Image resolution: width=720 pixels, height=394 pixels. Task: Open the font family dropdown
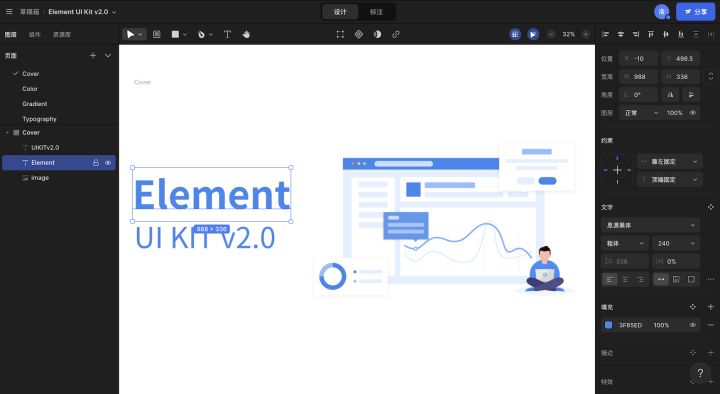650,225
